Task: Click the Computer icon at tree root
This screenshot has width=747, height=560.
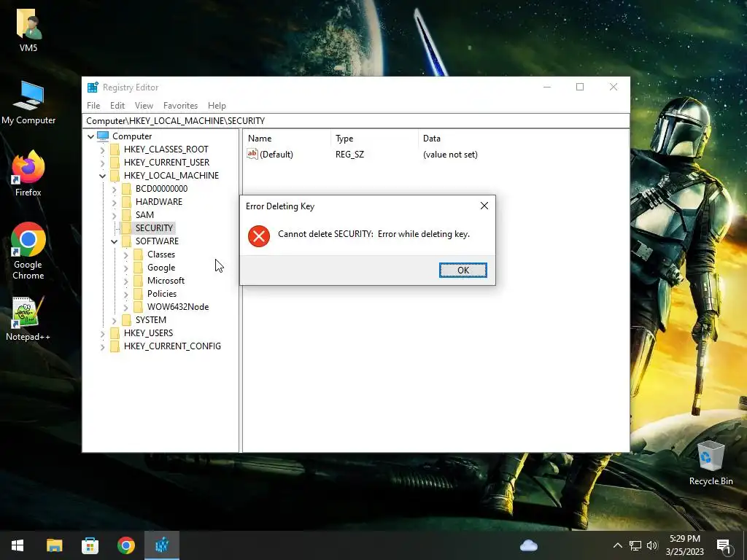Action: 103,136
